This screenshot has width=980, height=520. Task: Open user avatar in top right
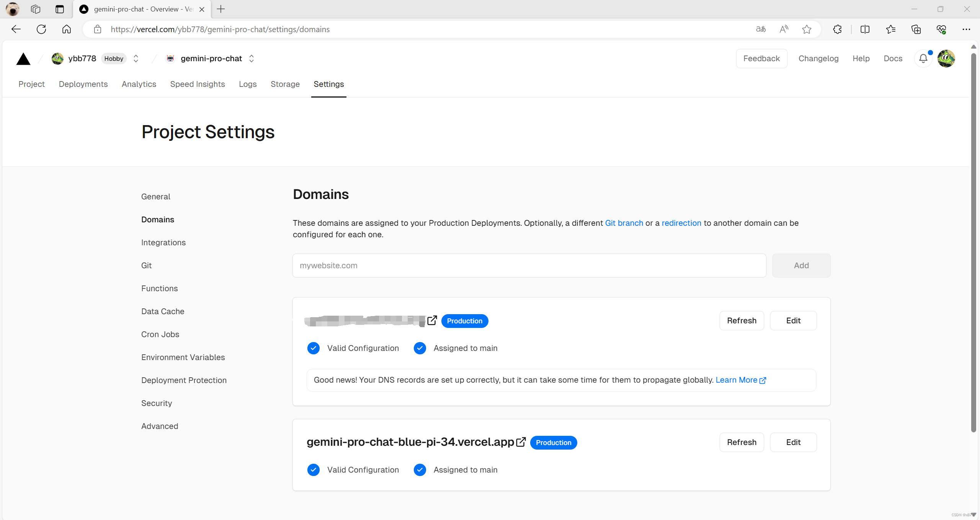tap(946, 59)
